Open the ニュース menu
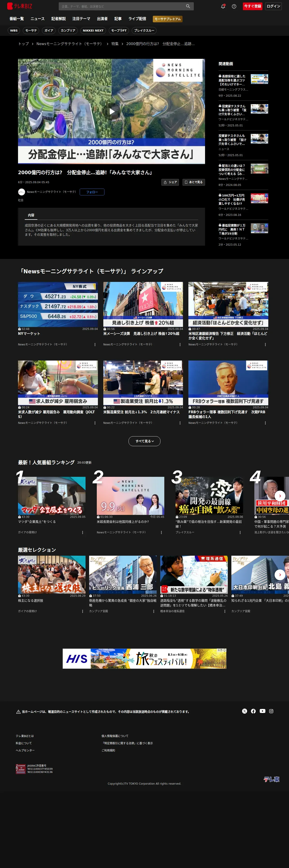 37,19
